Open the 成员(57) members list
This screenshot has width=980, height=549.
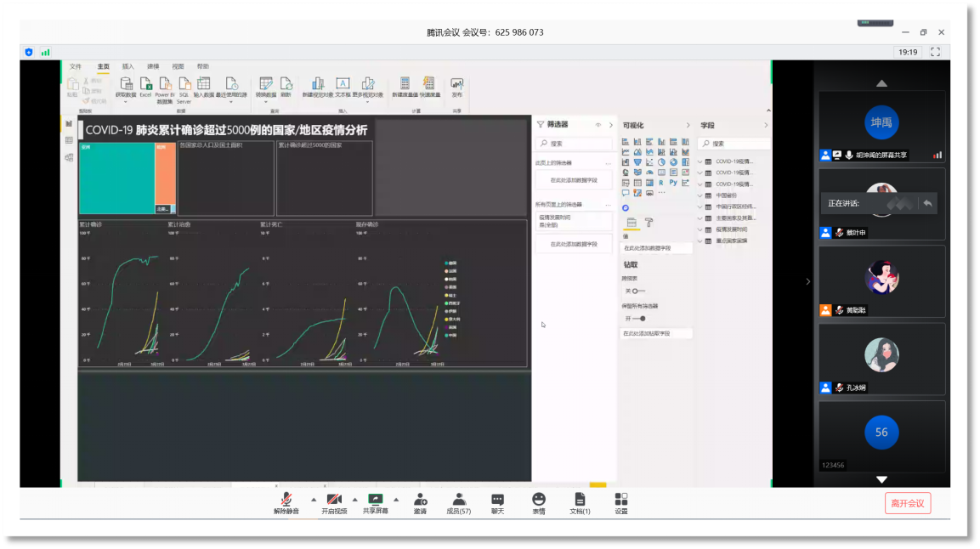(x=459, y=500)
